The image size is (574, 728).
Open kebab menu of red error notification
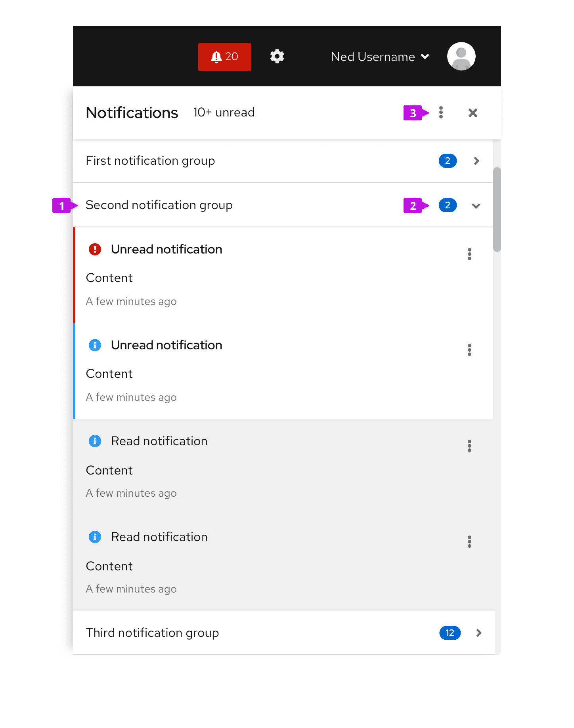(469, 254)
